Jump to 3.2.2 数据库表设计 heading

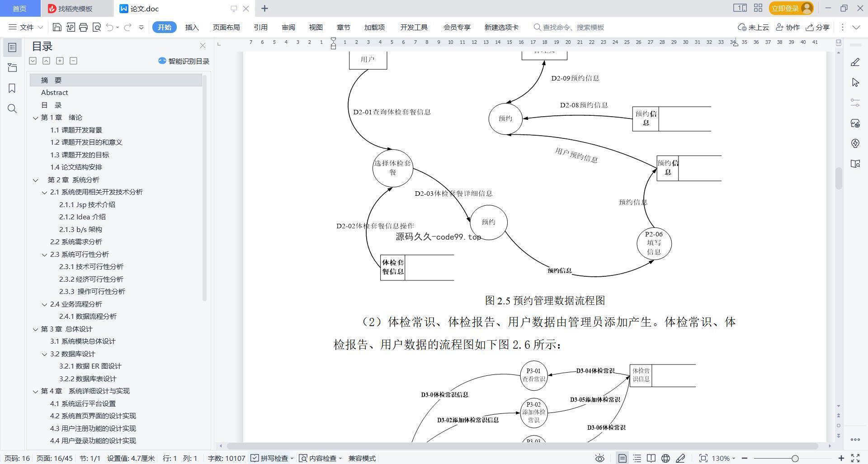[87, 379]
